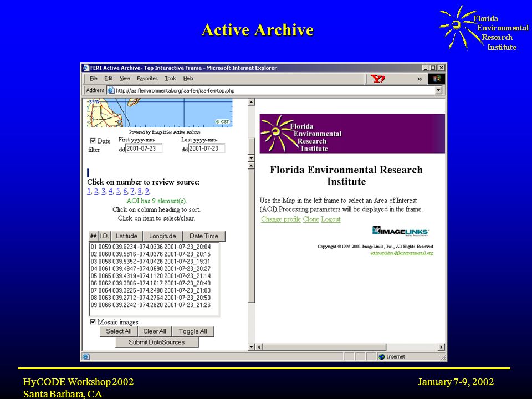This screenshot has width=532, height=399.
Task: Click right frame horizontal scroll right arrow
Action: 442,347
